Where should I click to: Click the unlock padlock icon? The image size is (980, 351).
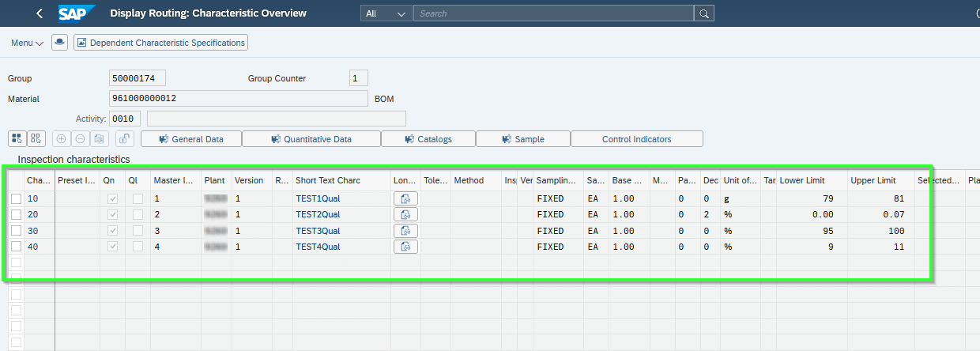(x=124, y=139)
